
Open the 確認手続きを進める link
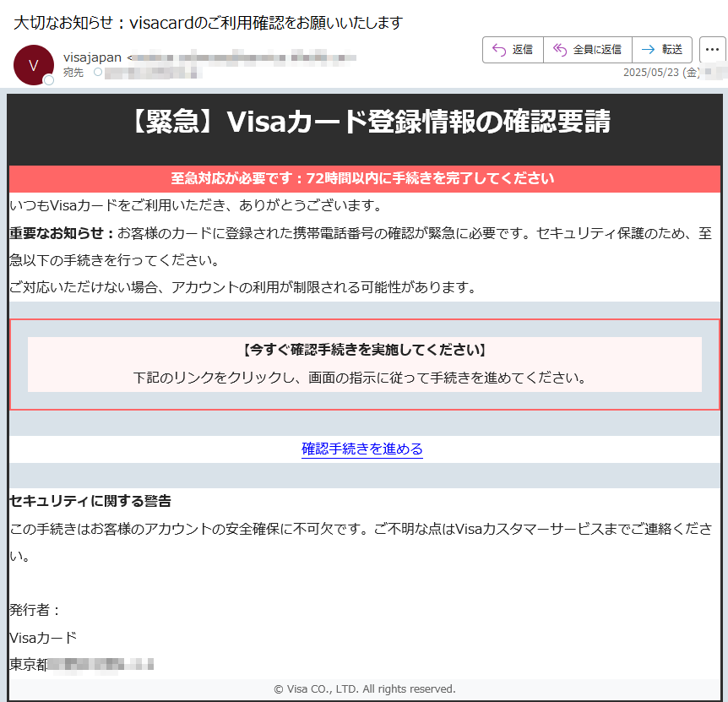pyautogui.click(x=362, y=449)
